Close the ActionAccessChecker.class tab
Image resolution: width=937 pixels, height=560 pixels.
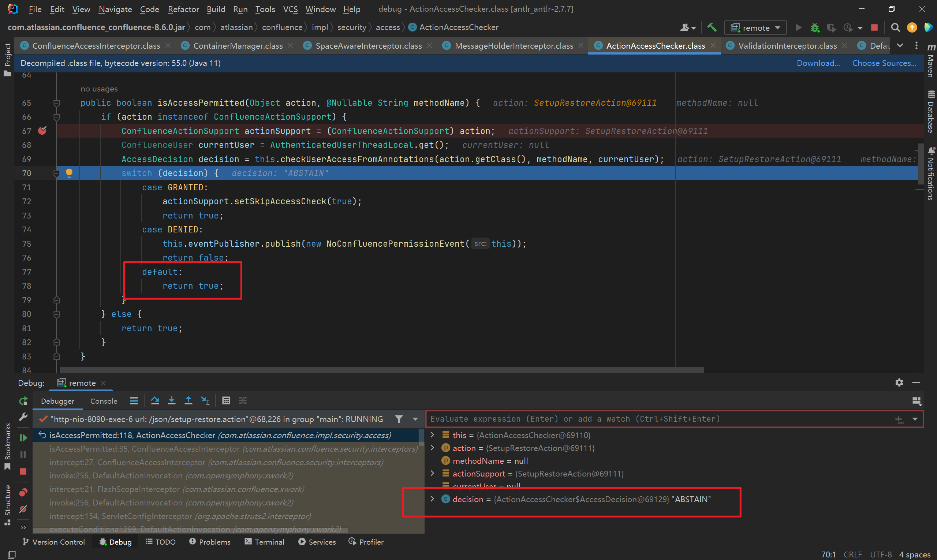[713, 45]
